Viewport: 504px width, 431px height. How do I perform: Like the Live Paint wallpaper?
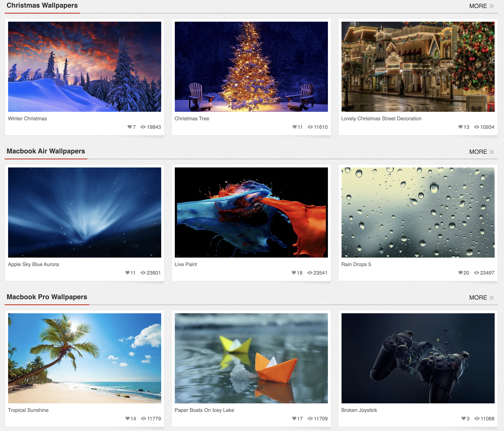tap(294, 273)
